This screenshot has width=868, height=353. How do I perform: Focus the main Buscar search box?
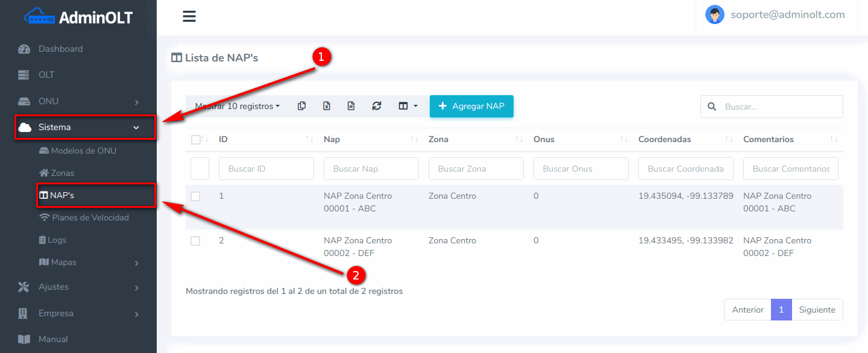click(781, 107)
